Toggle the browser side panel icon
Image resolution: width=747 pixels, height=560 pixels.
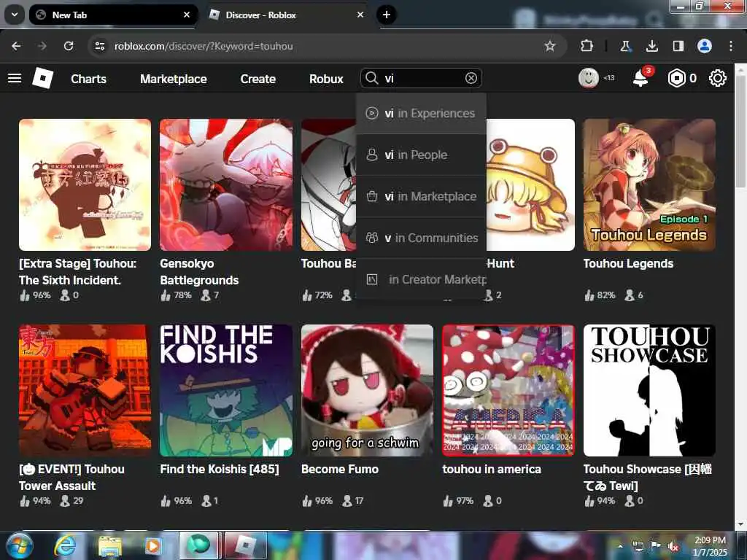pos(678,46)
